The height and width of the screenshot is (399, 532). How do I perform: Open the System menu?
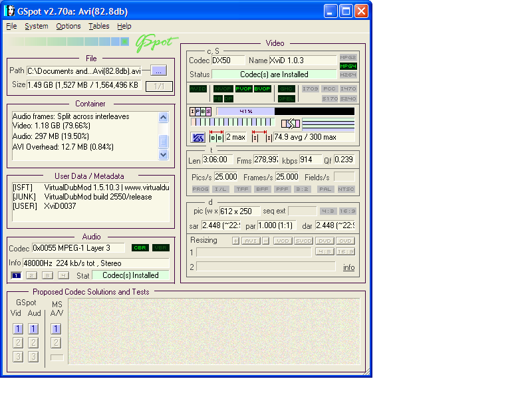pos(37,26)
